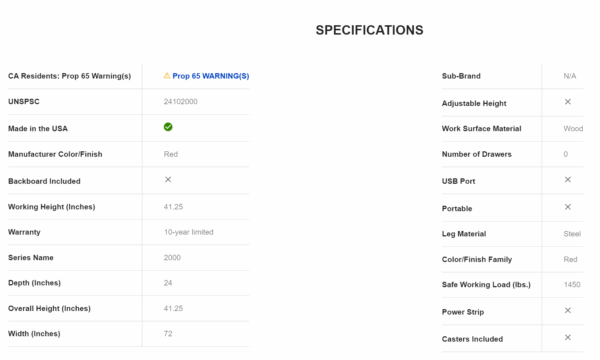
Task: Click the green Made in the USA checkmark
Action: 168,127
